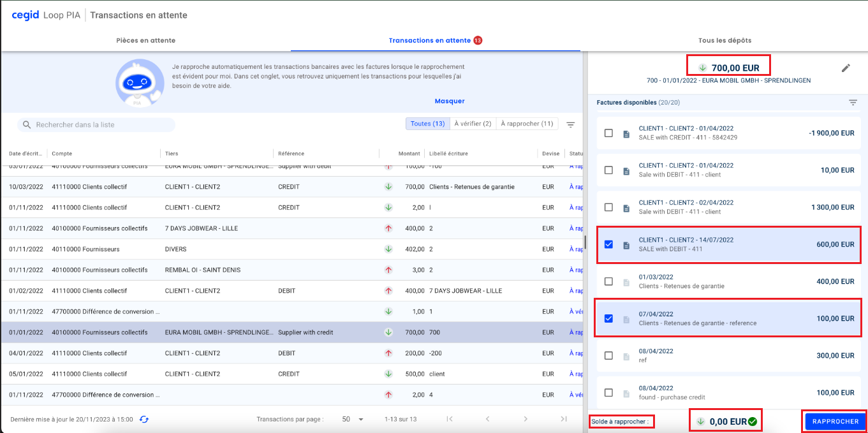
Task: Open the Tous les dépôts tab
Action: point(725,40)
